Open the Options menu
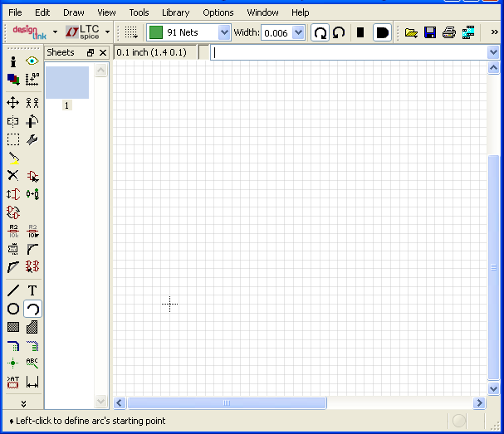 218,12
